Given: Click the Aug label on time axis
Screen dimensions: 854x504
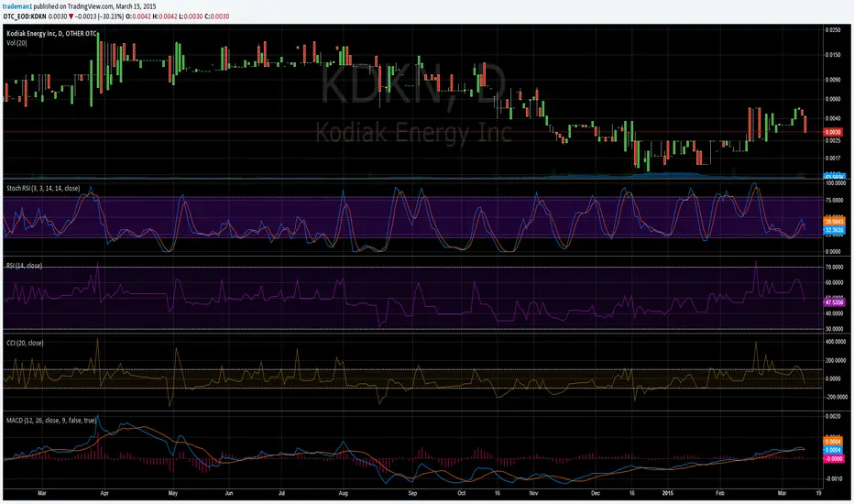Looking at the screenshot, I should click(x=343, y=493).
